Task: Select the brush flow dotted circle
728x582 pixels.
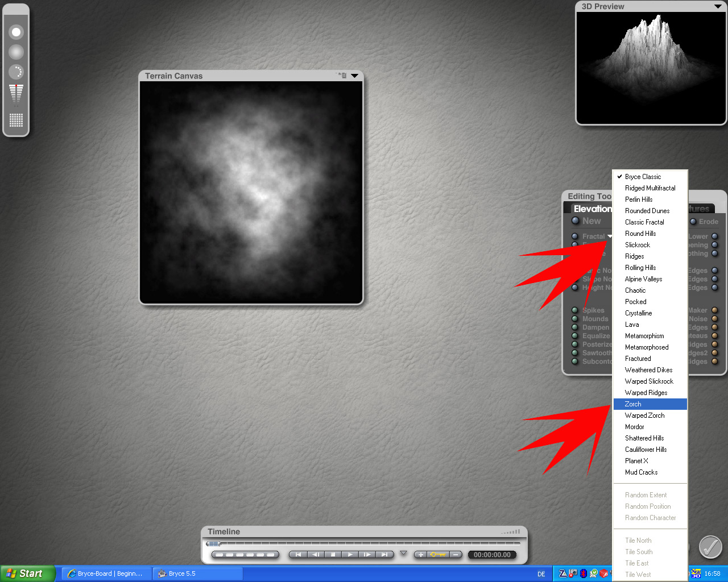Action: 16,72
